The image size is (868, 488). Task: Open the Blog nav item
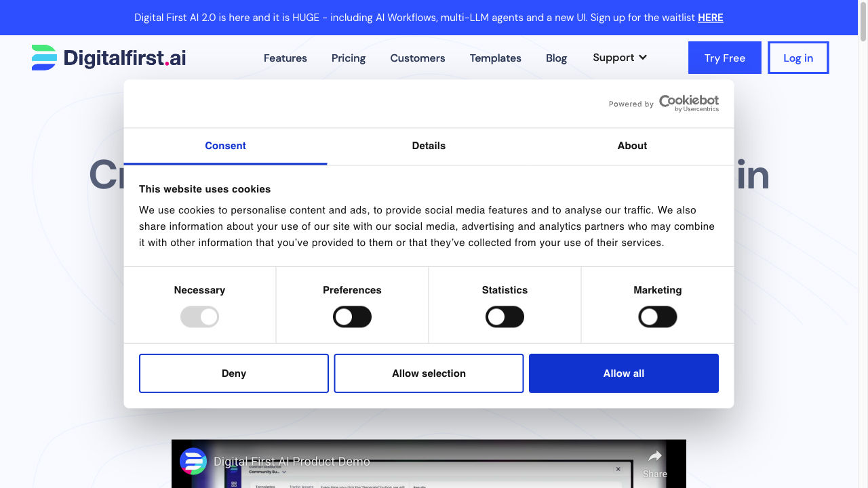[x=556, y=58]
